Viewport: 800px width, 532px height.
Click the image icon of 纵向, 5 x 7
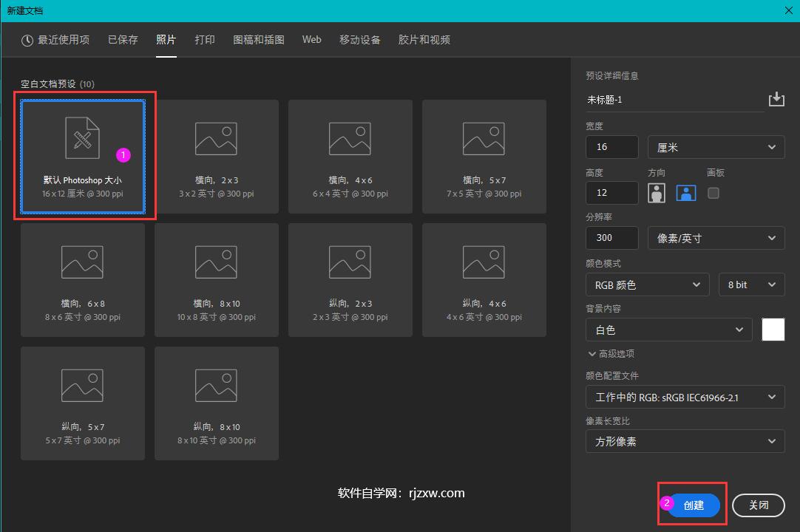(x=82, y=386)
